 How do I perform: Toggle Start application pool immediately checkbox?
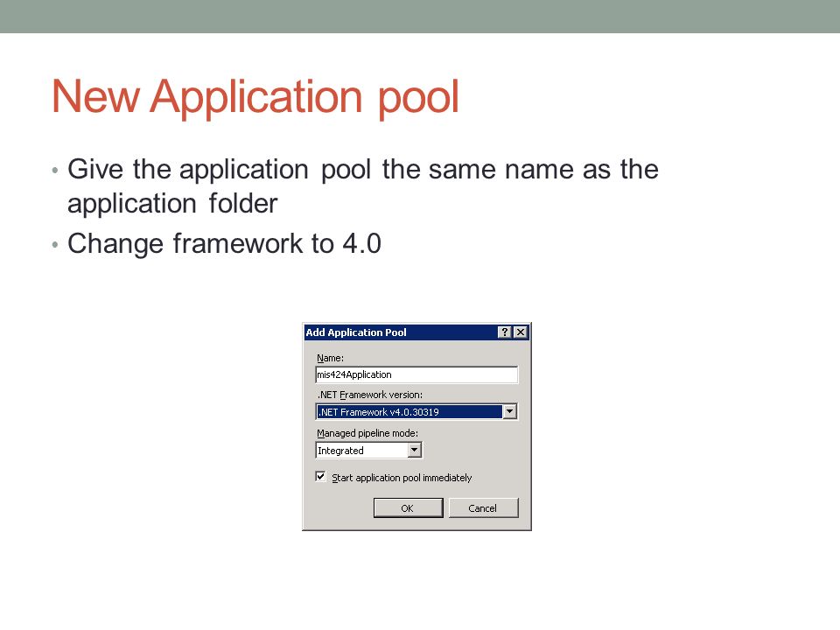[x=320, y=476]
